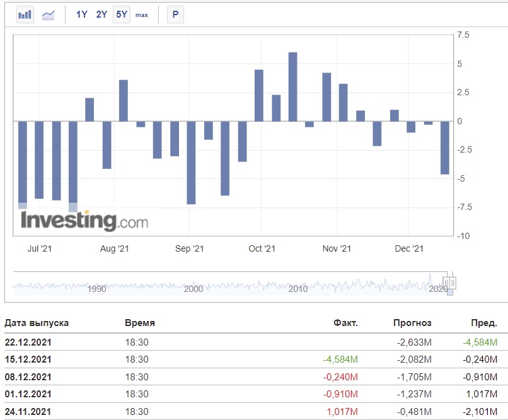The image size is (508, 420).
Task: Click the 1990 area in navigator timeline
Action: coord(96,288)
